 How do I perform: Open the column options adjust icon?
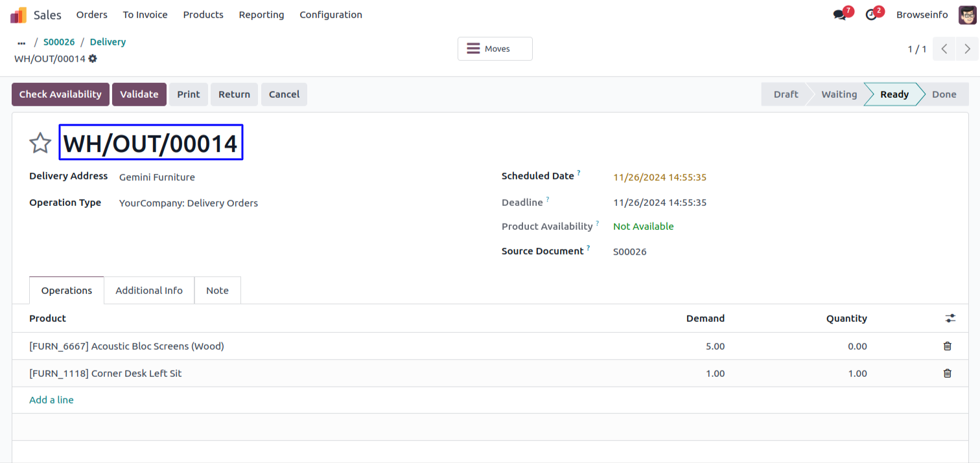[x=950, y=319]
